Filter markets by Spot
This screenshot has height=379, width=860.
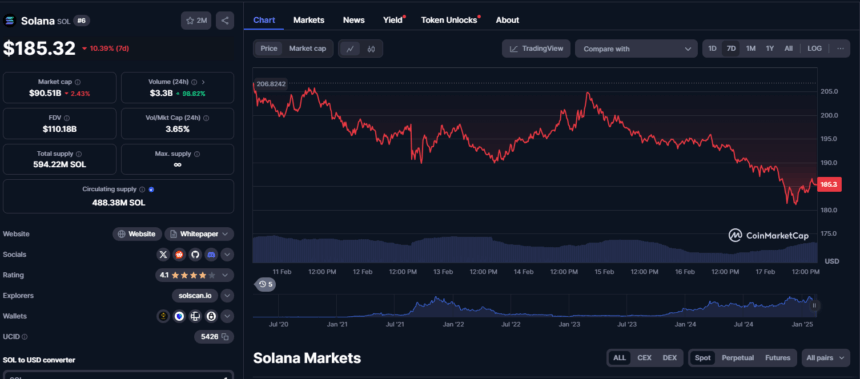coord(703,358)
